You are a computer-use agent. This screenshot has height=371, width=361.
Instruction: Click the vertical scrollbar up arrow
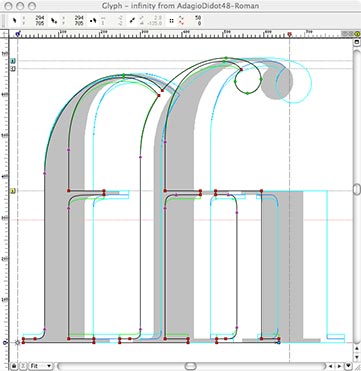(x=357, y=349)
